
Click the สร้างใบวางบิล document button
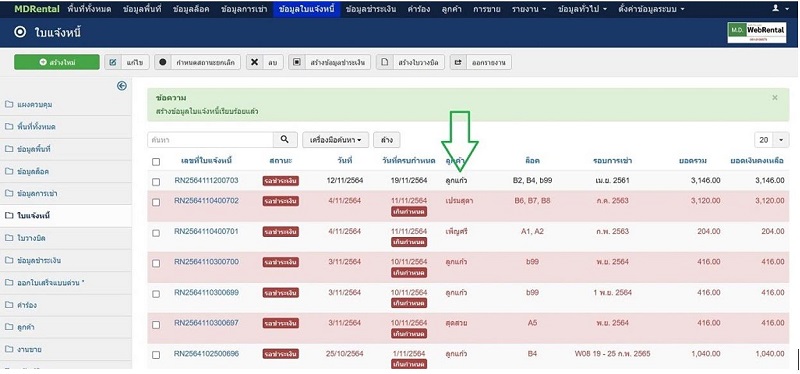tap(411, 62)
